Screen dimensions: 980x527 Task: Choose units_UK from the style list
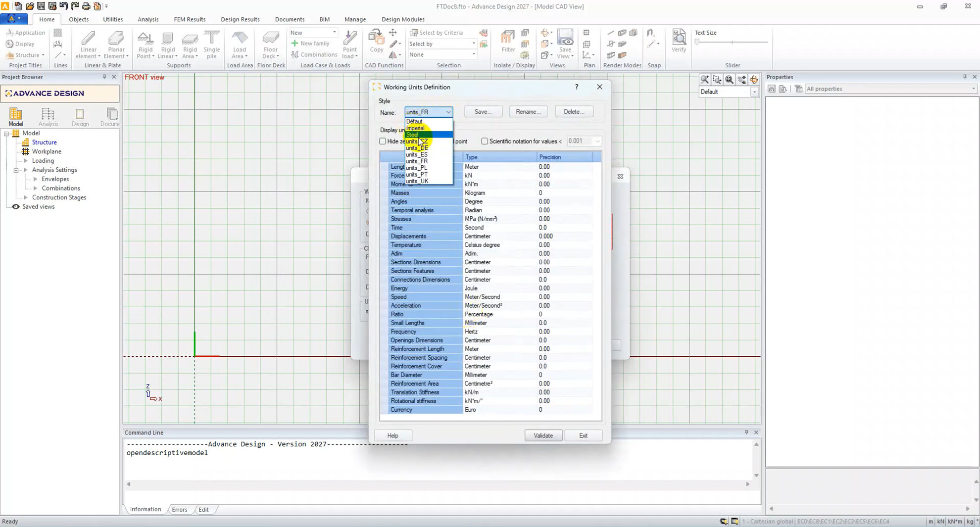(x=429, y=181)
